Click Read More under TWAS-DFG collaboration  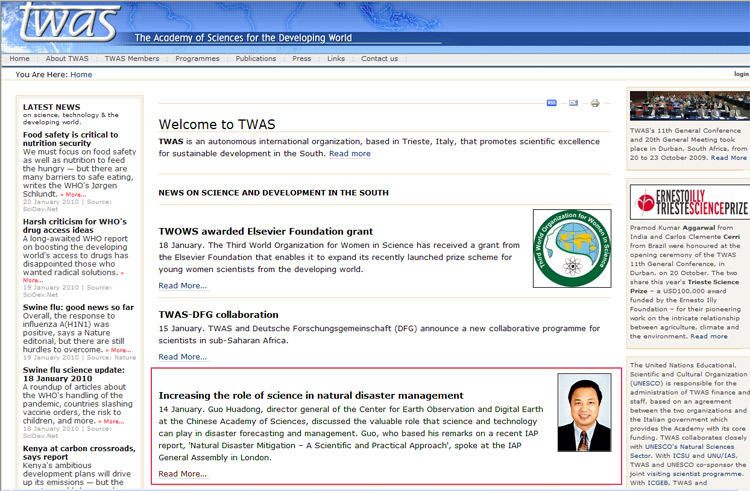coord(183,357)
